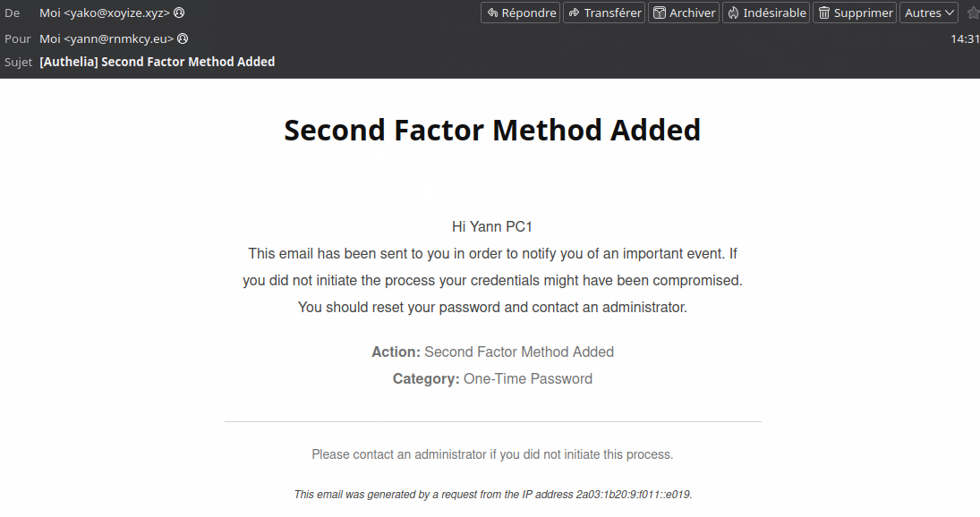Viewport: 980px width, 517px height.
Task: Click the archive box icon
Action: [660, 13]
